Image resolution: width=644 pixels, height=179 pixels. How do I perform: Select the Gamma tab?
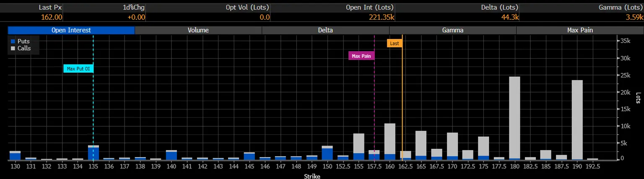(453, 30)
